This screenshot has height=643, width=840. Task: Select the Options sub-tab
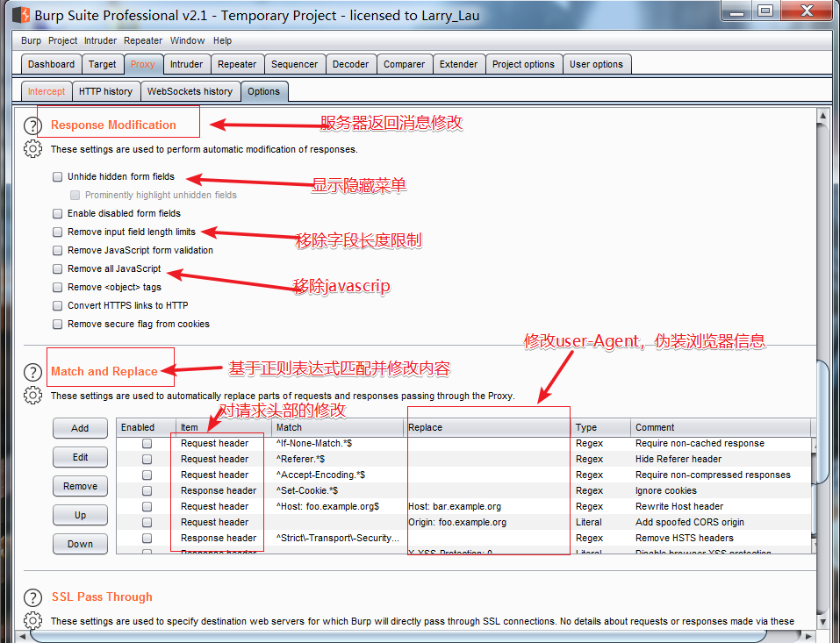pos(264,91)
